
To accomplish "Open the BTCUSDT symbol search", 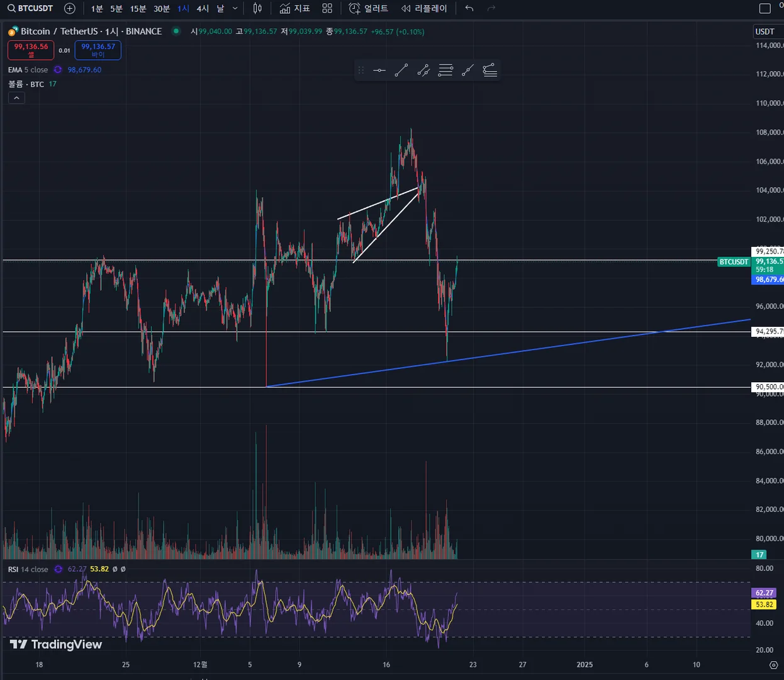I will 30,8.
